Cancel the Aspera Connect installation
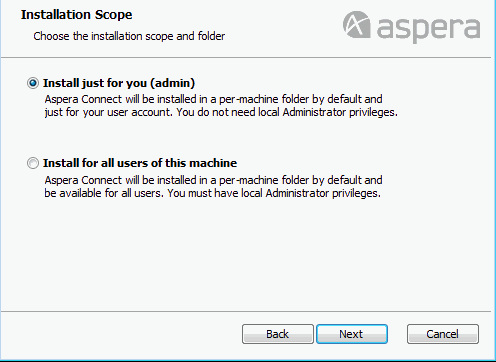Viewport: 496px width, 362px height. (443, 334)
